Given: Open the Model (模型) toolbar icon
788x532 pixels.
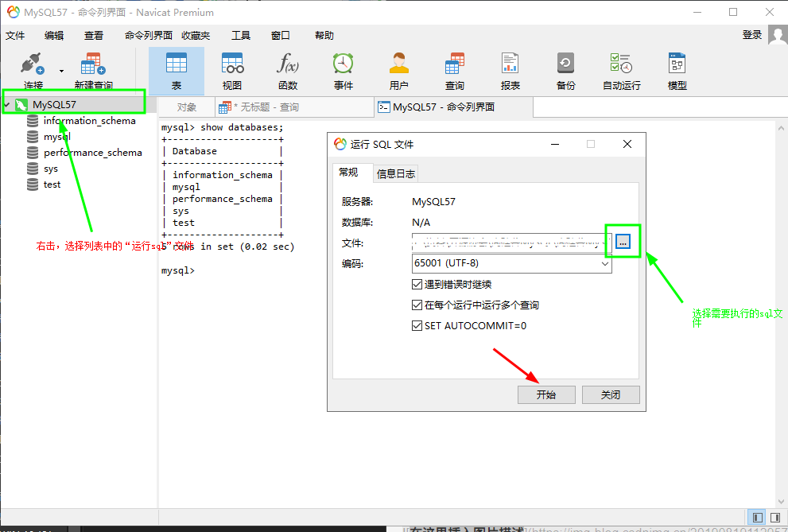Looking at the screenshot, I should coord(677,71).
